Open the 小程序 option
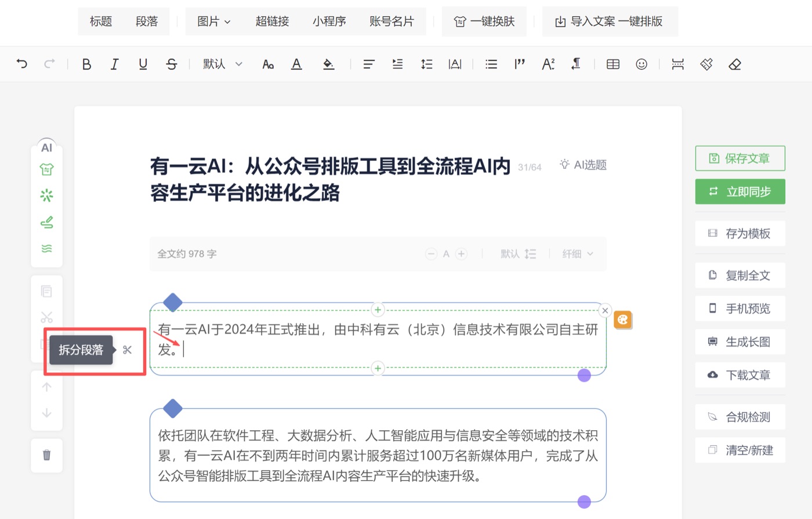This screenshot has height=519, width=812. click(329, 21)
